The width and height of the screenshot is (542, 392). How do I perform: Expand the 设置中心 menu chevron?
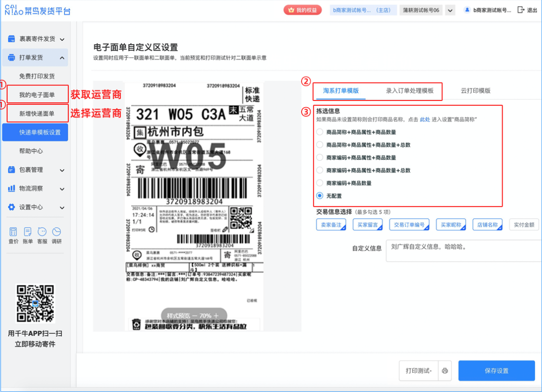[62, 207]
